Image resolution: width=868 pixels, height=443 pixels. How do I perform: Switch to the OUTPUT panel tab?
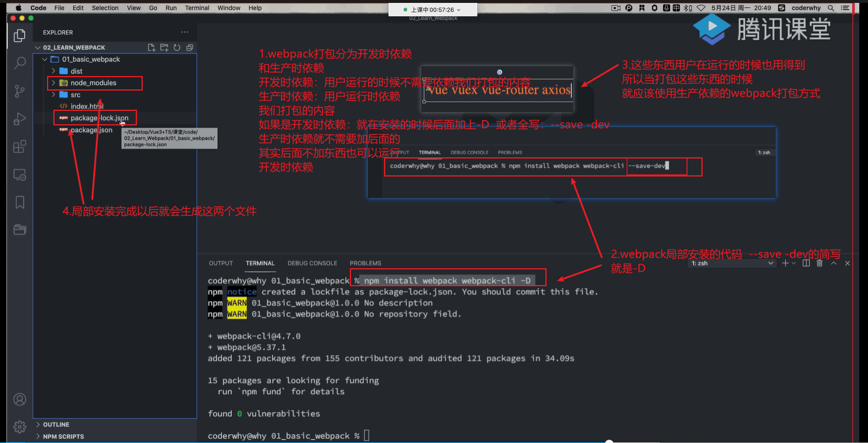[x=220, y=263]
